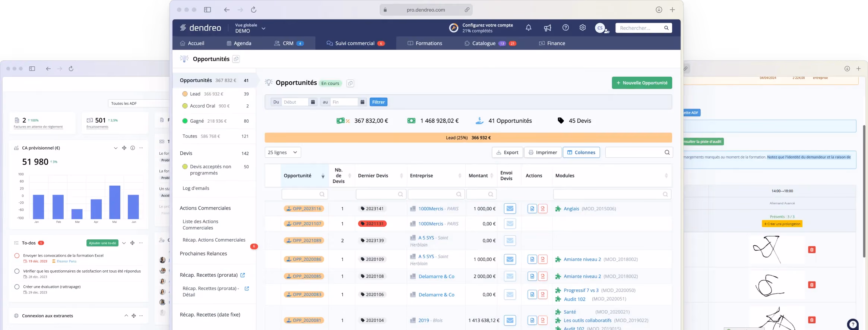Open the settings gear in dendreo header
The width and height of the screenshot is (868, 330).
click(583, 28)
